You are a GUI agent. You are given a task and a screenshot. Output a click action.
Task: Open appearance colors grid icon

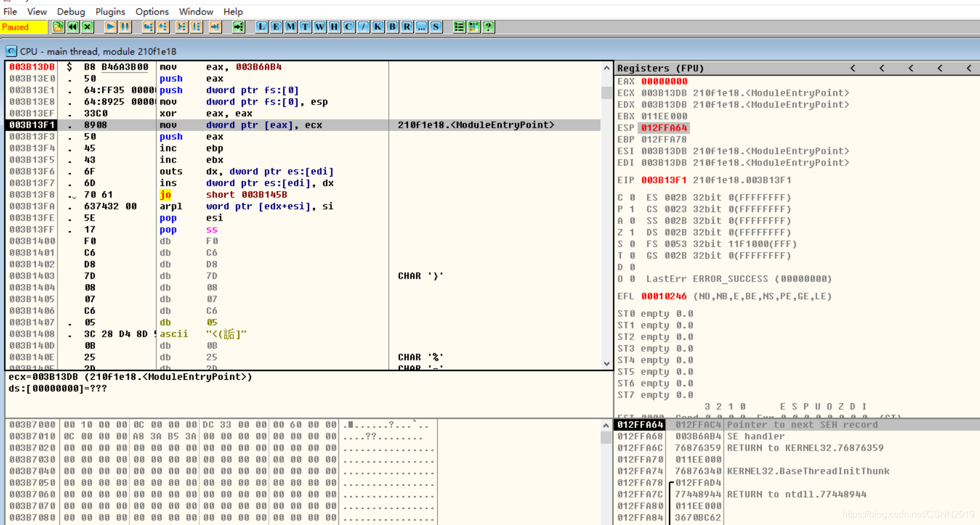coord(474,27)
